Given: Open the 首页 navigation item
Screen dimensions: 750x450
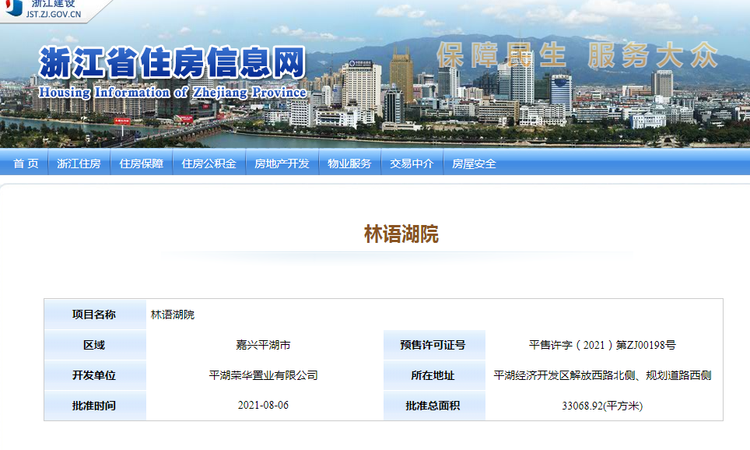Looking at the screenshot, I should point(26,164).
